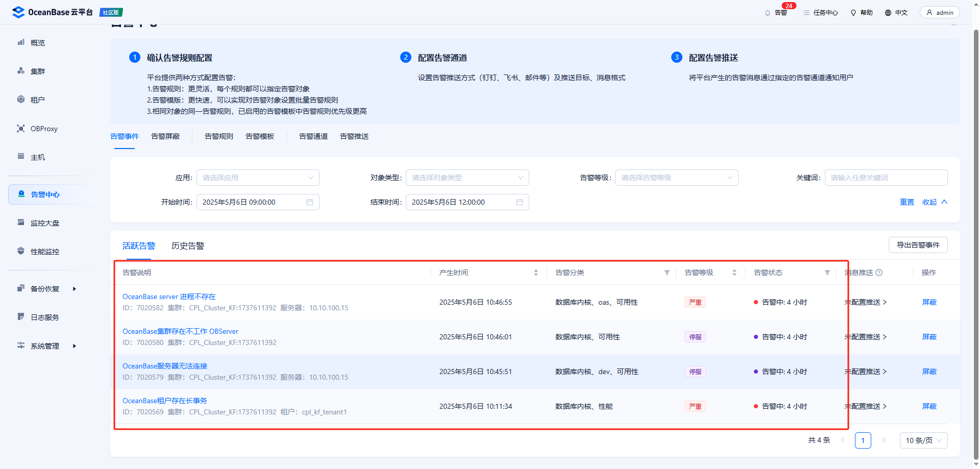Screen dimensions: 980x469
Task: Focus the 关键词 keyword input
Action: (x=886, y=178)
